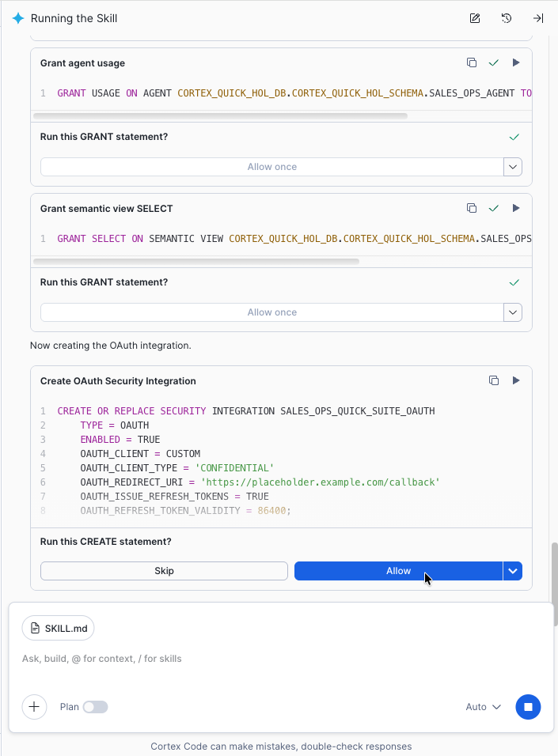Click the Cortex sparkle logo icon

tap(18, 18)
